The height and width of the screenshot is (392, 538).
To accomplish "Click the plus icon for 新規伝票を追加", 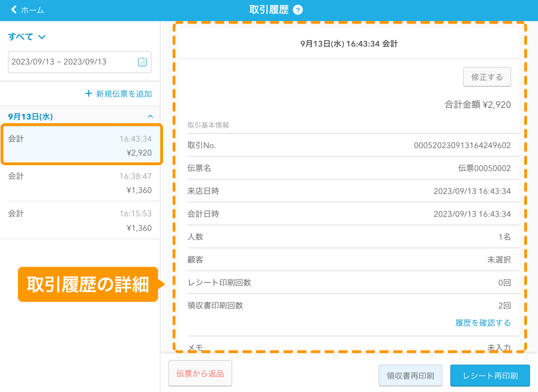I will (x=89, y=94).
